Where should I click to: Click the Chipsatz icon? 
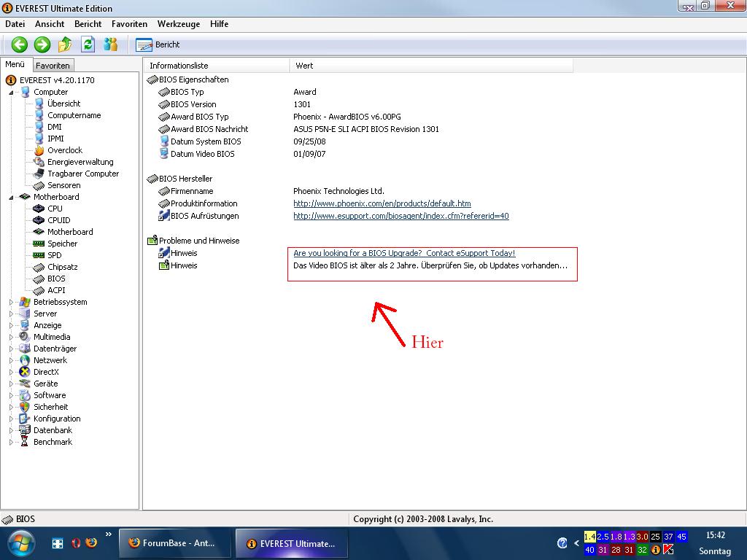coord(39,267)
